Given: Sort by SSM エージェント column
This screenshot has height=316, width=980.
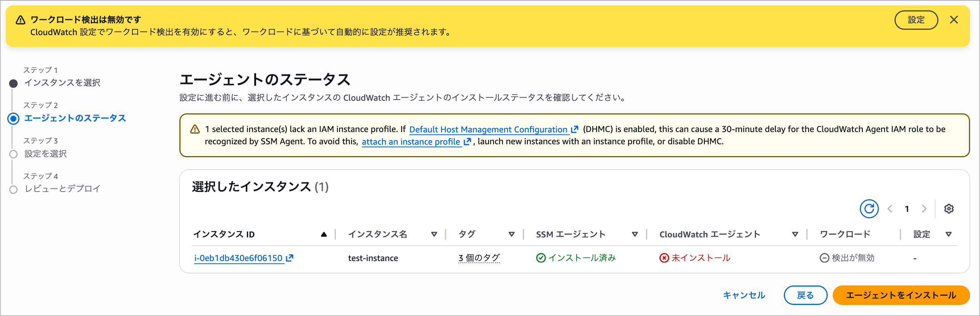Looking at the screenshot, I should pyautogui.click(x=635, y=234).
